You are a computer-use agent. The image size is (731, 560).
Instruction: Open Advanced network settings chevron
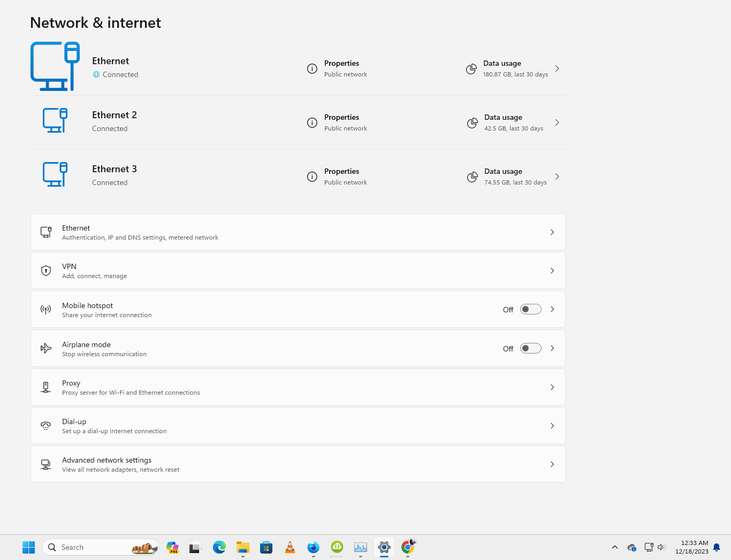pyautogui.click(x=552, y=464)
